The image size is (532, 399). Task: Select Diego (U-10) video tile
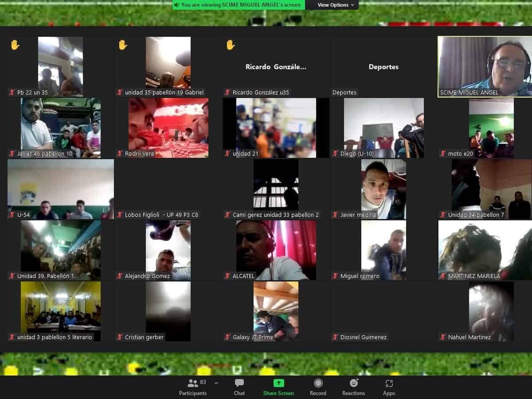pos(384,128)
